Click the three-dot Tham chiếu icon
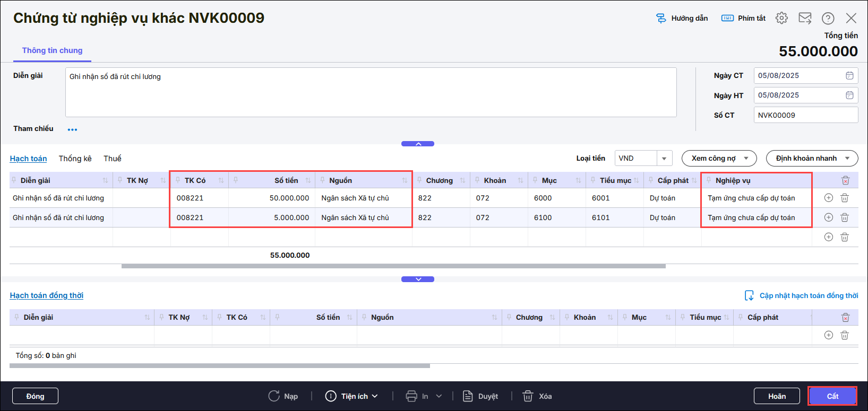 [x=72, y=129]
